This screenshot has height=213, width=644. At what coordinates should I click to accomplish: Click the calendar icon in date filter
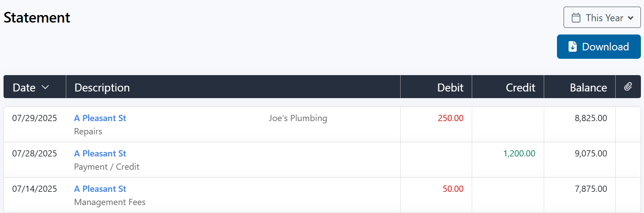coord(576,18)
